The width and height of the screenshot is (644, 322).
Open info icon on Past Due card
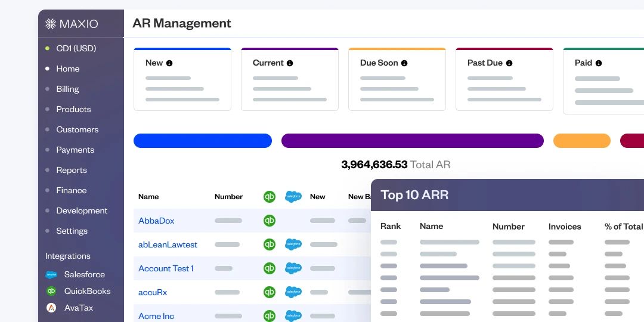[x=509, y=63]
